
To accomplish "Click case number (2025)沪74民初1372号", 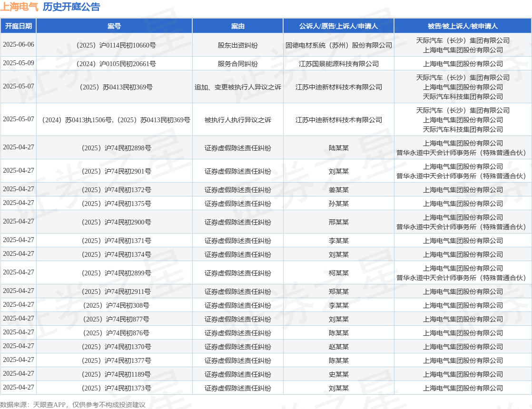I will coord(114,190).
